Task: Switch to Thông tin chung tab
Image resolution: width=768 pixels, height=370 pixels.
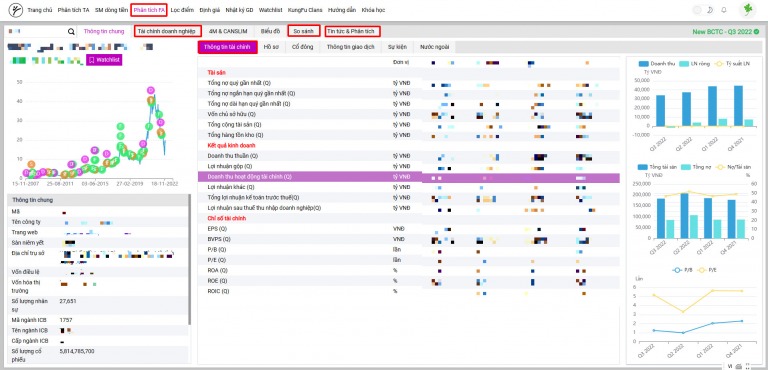Action: (x=104, y=31)
